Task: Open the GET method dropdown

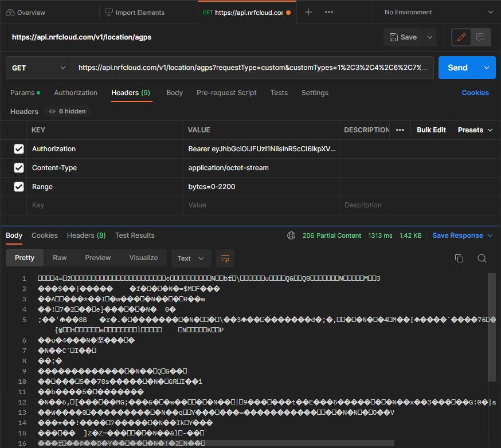Action: point(38,68)
